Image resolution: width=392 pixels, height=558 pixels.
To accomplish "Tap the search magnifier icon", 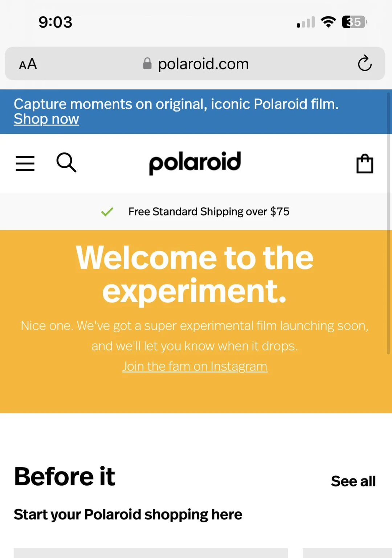I will coord(66,163).
